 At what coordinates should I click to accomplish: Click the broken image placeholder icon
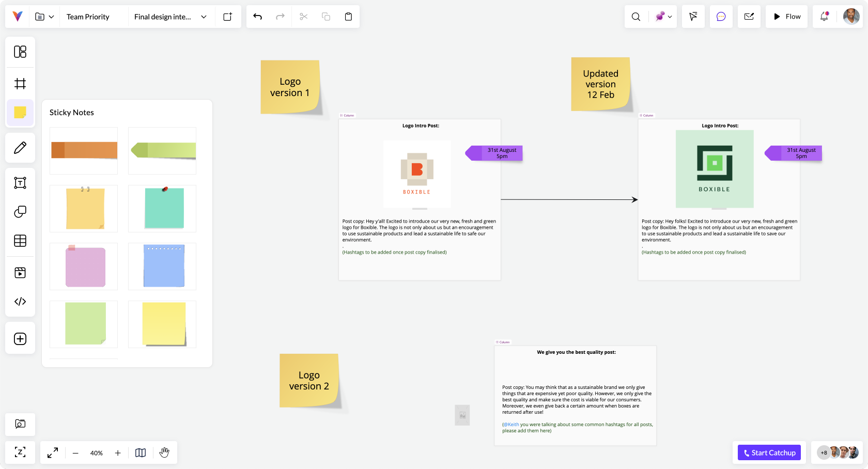(462, 415)
